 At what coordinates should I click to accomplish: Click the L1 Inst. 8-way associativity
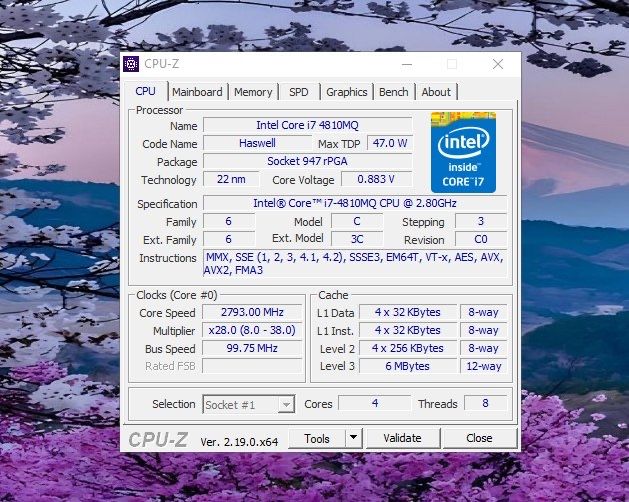click(483, 330)
